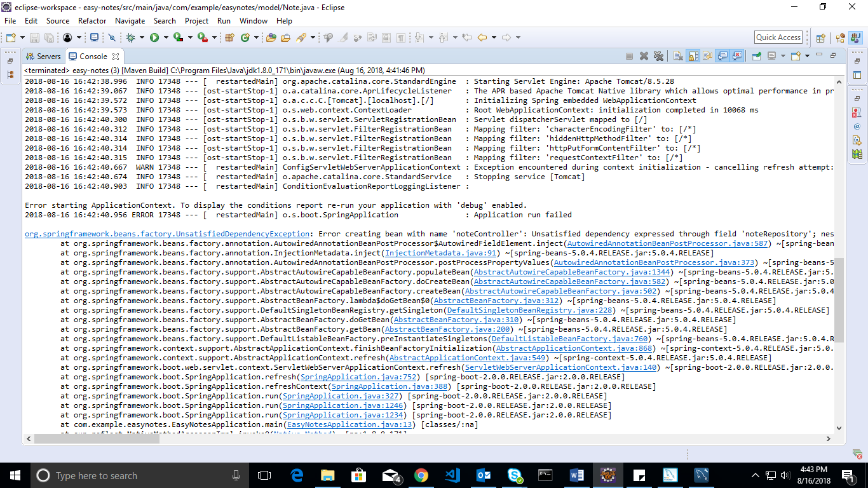Maximize the Console view panel
The width and height of the screenshot is (868, 488).
tap(833, 55)
